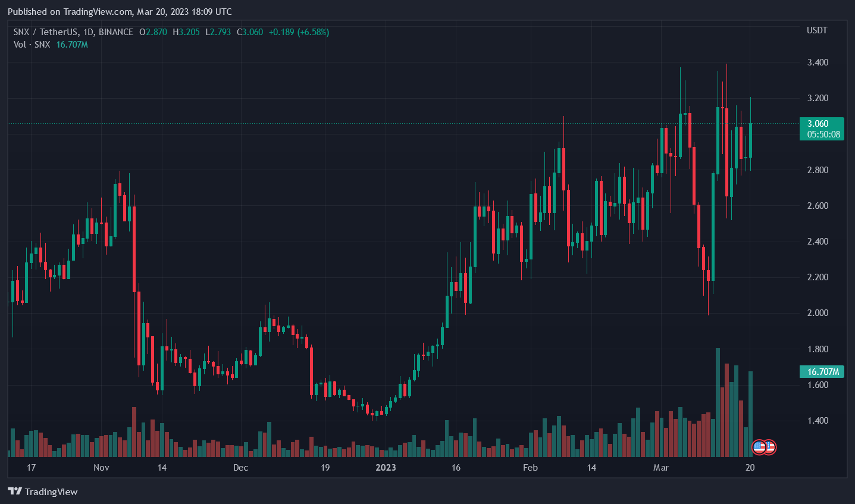
Task: Select the high value H3.205
Action: tap(186, 32)
